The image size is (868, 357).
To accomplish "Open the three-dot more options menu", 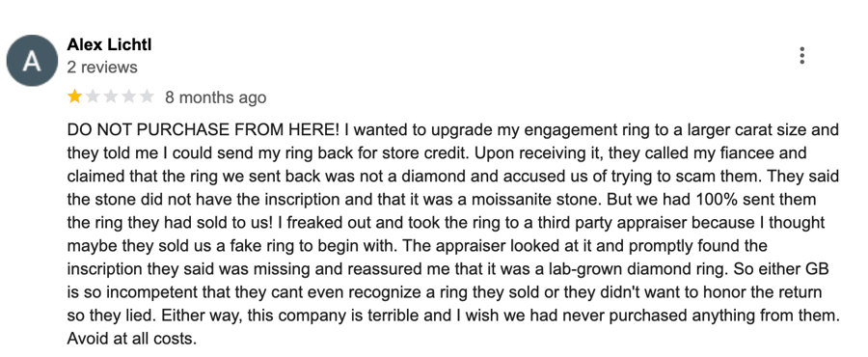I will [x=801, y=55].
